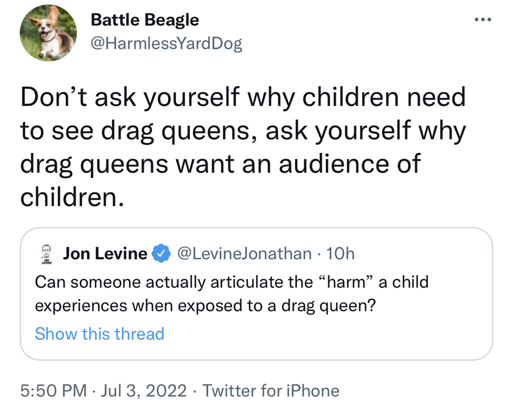
Task: Click Jon Levine's small avatar image
Action: pyautogui.click(x=45, y=253)
